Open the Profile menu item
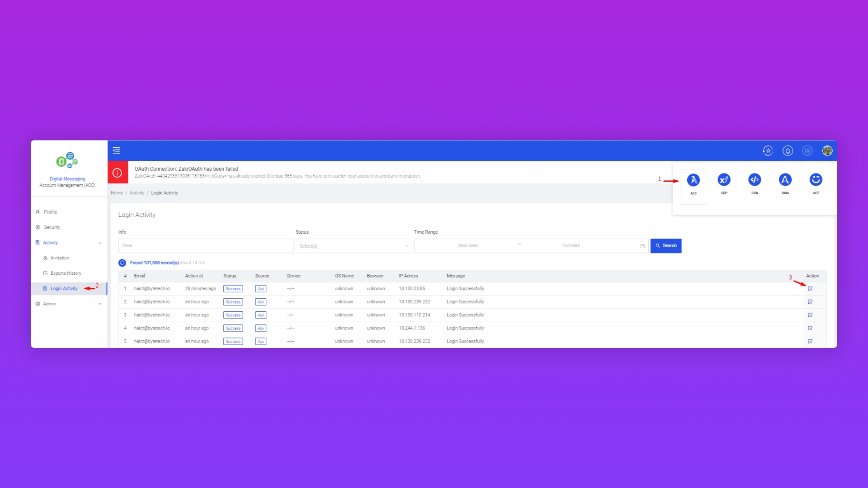This screenshot has height=488, width=868. pyautogui.click(x=51, y=212)
